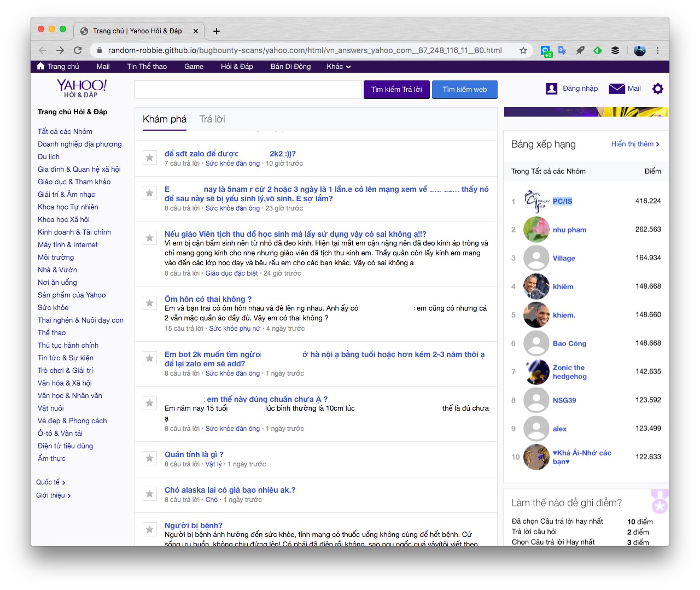Open settings gear icon in header
The height and width of the screenshot is (590, 700).
point(658,89)
